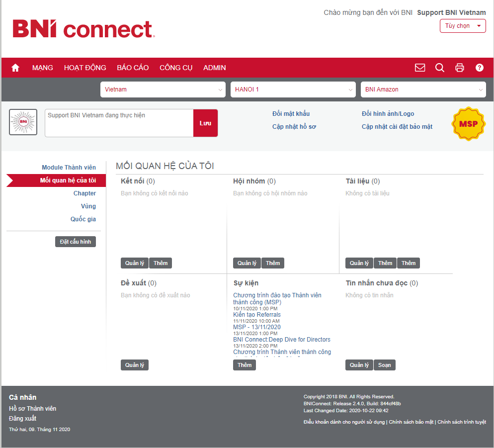The image size is (494, 448).
Task: Open the BÁO CÁO menu
Action: [x=133, y=68]
